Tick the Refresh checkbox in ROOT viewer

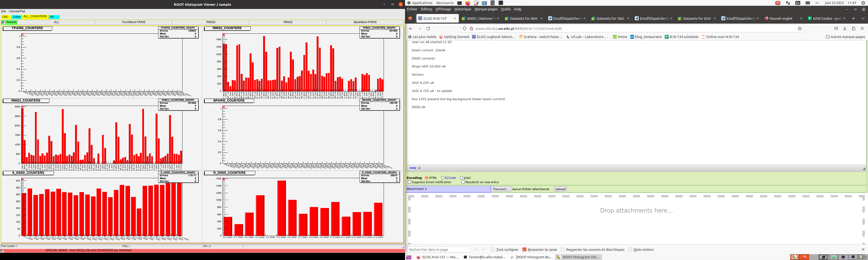coord(3,23)
